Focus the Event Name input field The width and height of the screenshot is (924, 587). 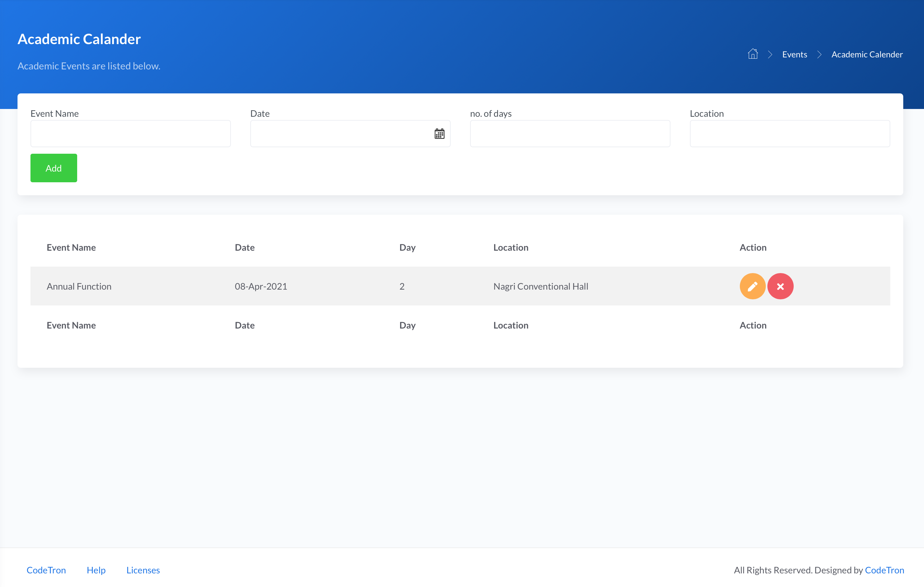coord(130,134)
